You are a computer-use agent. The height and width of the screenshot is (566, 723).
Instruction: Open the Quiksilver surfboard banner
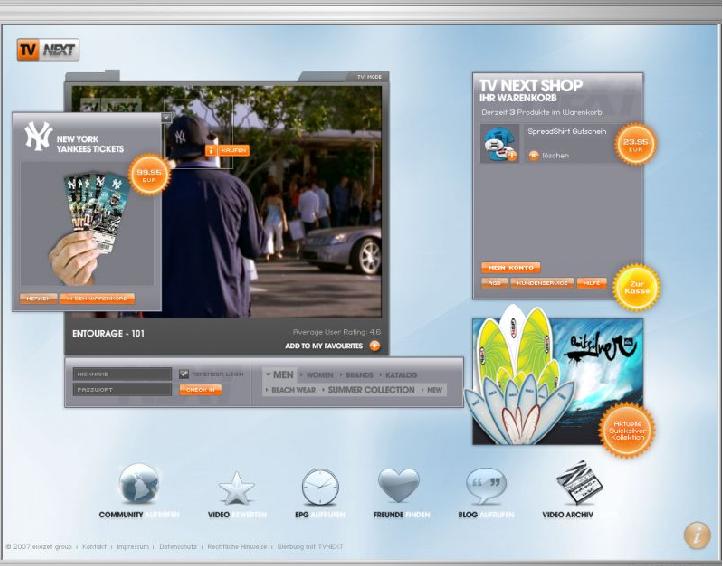[557, 381]
